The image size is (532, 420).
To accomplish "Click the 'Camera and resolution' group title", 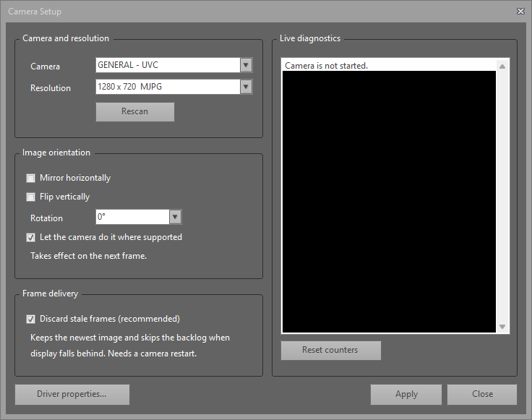I will [x=66, y=38].
